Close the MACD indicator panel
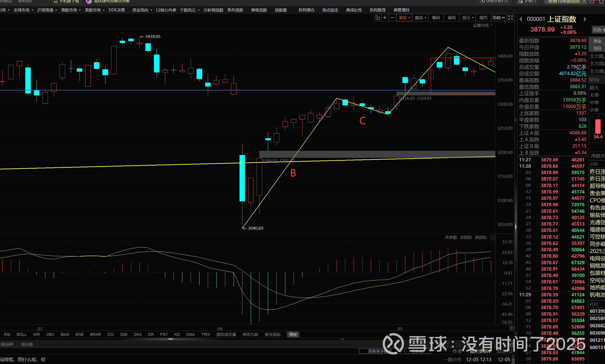The image size is (605, 364). pos(492,237)
